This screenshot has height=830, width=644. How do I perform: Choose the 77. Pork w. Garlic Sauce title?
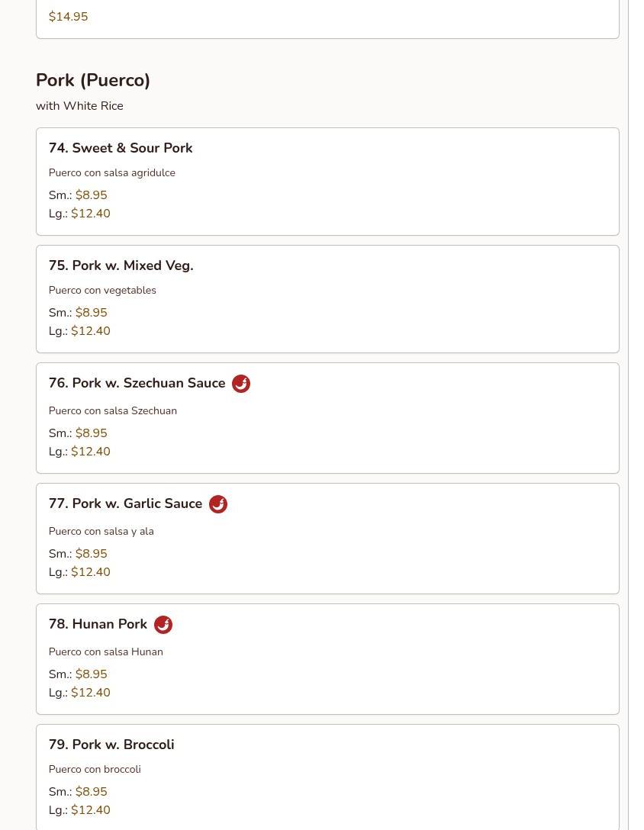(x=125, y=503)
